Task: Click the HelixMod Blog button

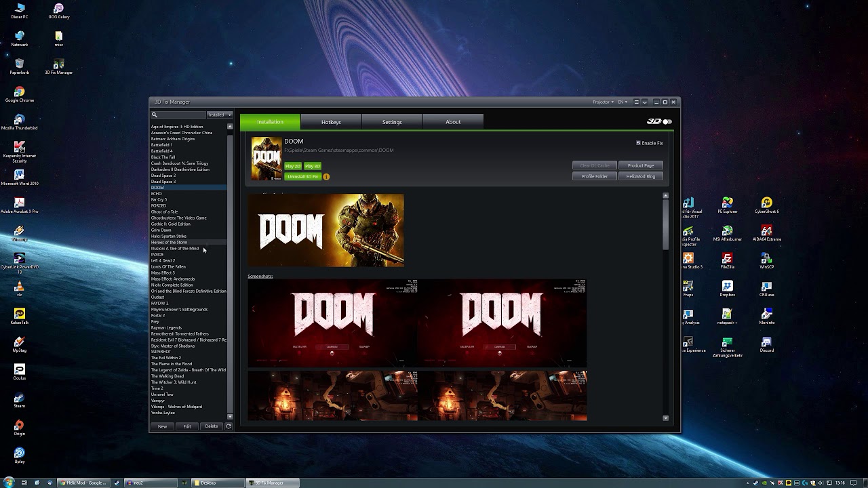Action: pyautogui.click(x=641, y=176)
